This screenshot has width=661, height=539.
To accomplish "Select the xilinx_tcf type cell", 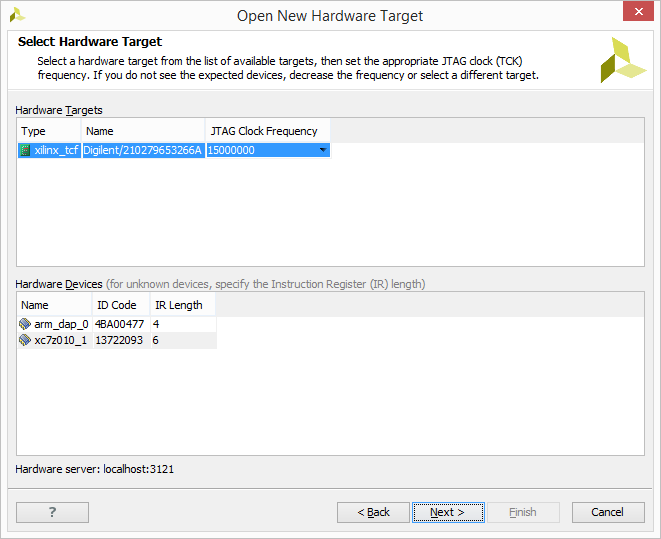I will (49, 150).
